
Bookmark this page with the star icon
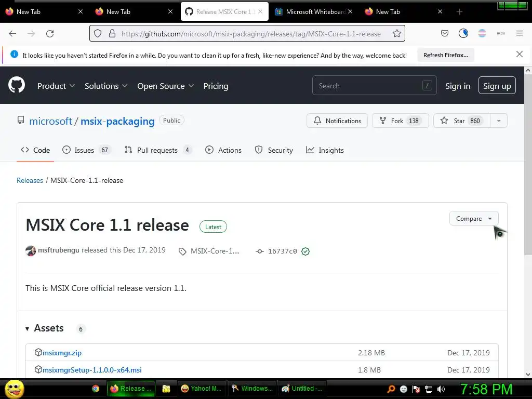(396, 34)
